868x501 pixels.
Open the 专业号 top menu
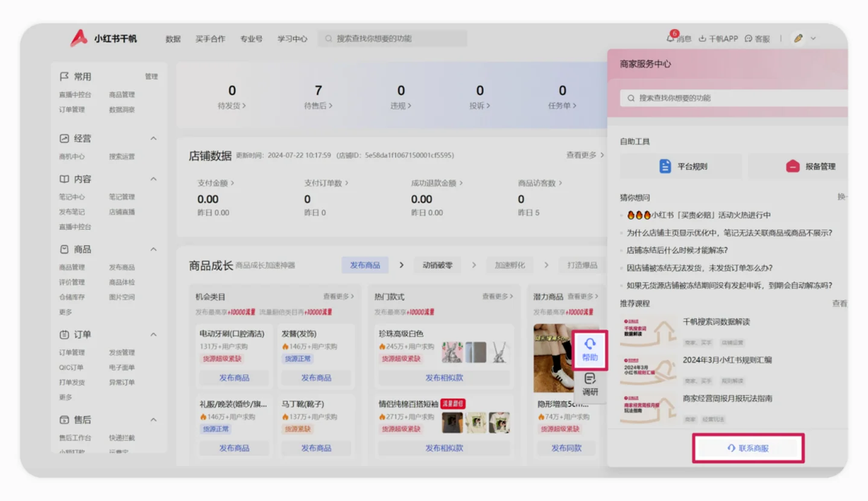(x=251, y=39)
